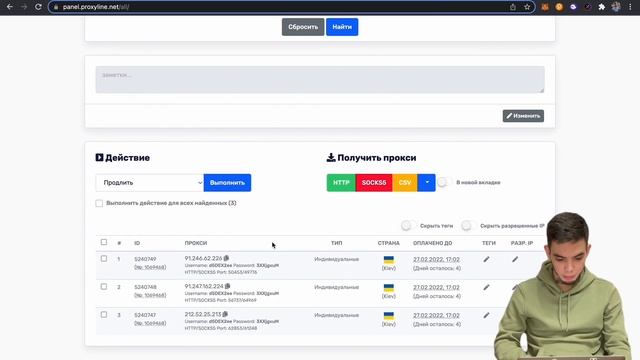Download proxies as HTTP
The width and height of the screenshot is (640, 360).
click(x=341, y=182)
